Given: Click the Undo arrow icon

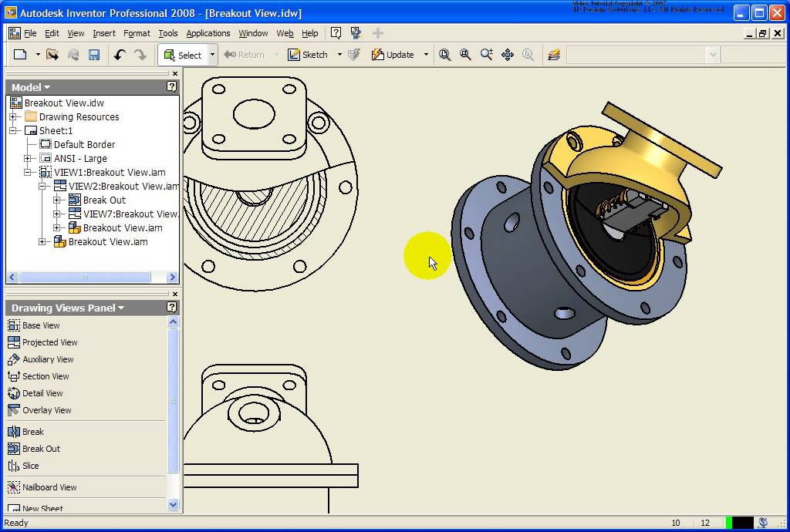Looking at the screenshot, I should pyautogui.click(x=120, y=55).
